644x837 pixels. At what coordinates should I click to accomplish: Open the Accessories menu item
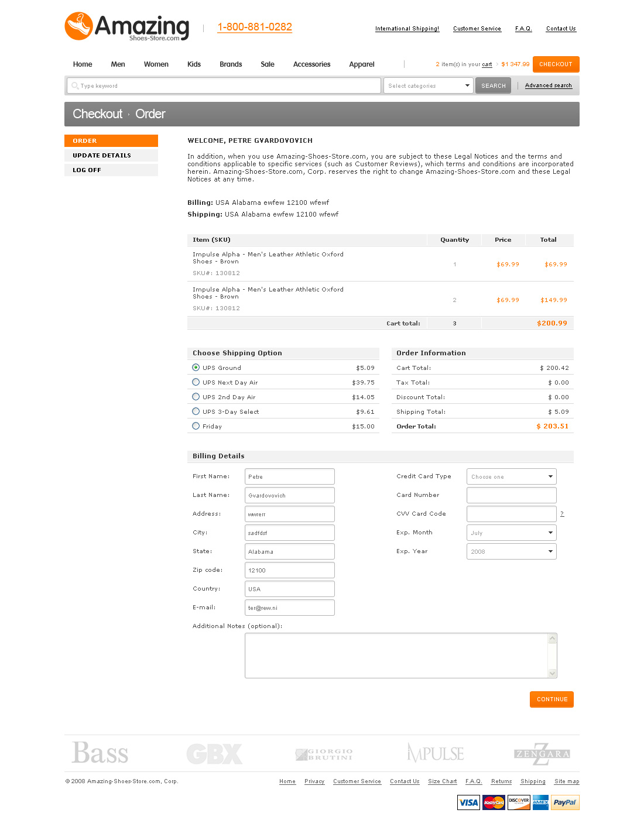312,64
